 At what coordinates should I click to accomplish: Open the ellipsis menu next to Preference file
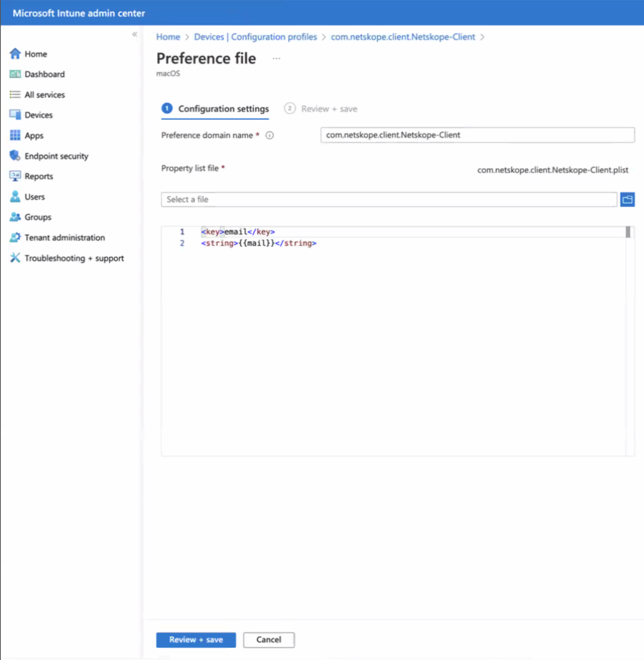point(276,58)
